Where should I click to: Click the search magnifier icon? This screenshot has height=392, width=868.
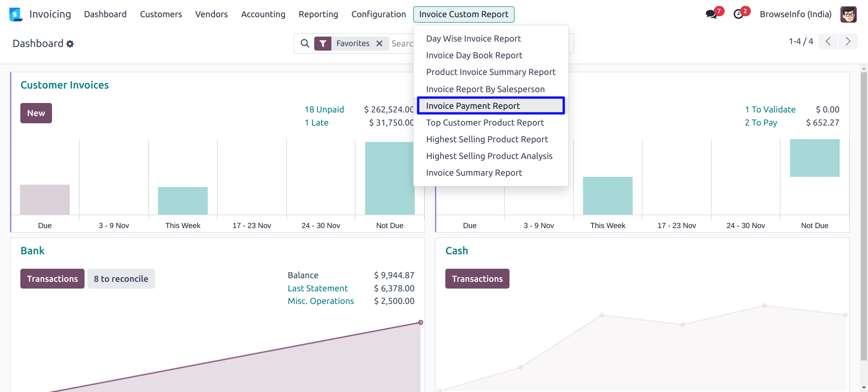[x=305, y=43]
